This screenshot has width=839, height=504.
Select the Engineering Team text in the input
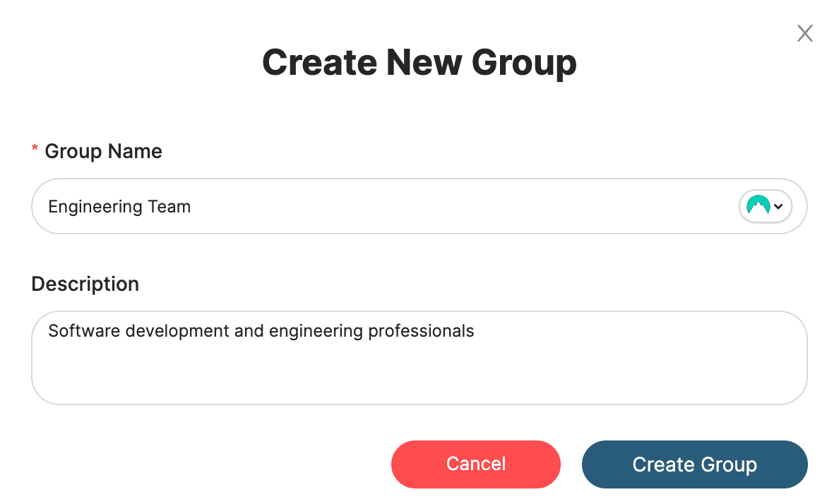(x=119, y=206)
